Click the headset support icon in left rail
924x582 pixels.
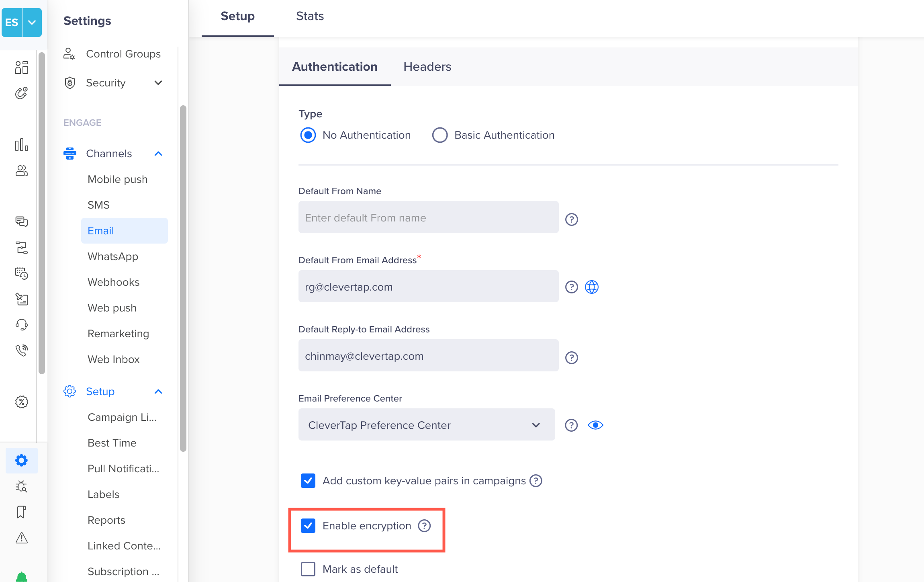[22, 325]
